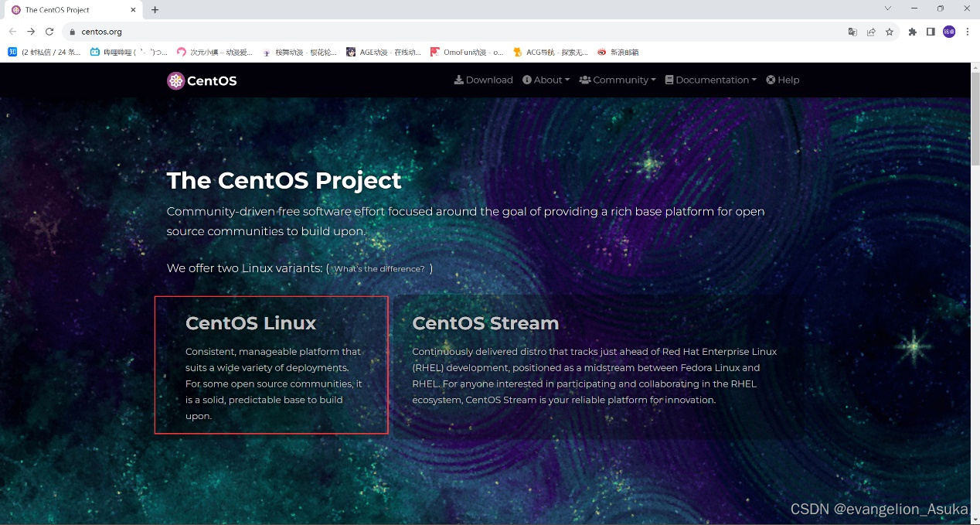The image size is (980, 525).
Task: Expand the About dropdown menu
Action: pos(546,80)
